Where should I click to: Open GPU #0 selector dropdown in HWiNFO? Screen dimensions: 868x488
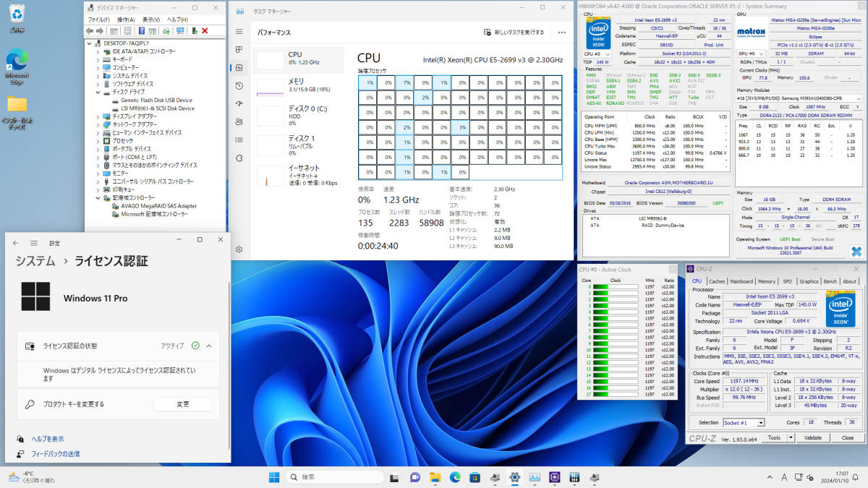[x=752, y=53]
